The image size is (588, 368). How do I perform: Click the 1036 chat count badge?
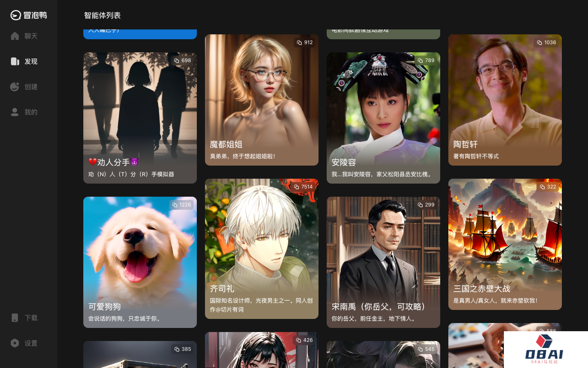[x=546, y=43]
